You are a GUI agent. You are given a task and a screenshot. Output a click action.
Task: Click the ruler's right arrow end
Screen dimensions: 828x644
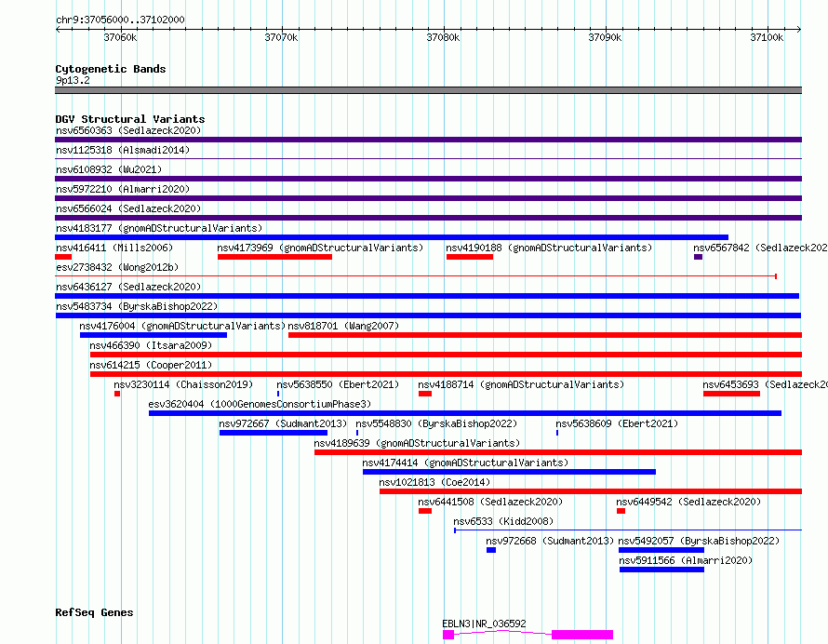(x=799, y=30)
